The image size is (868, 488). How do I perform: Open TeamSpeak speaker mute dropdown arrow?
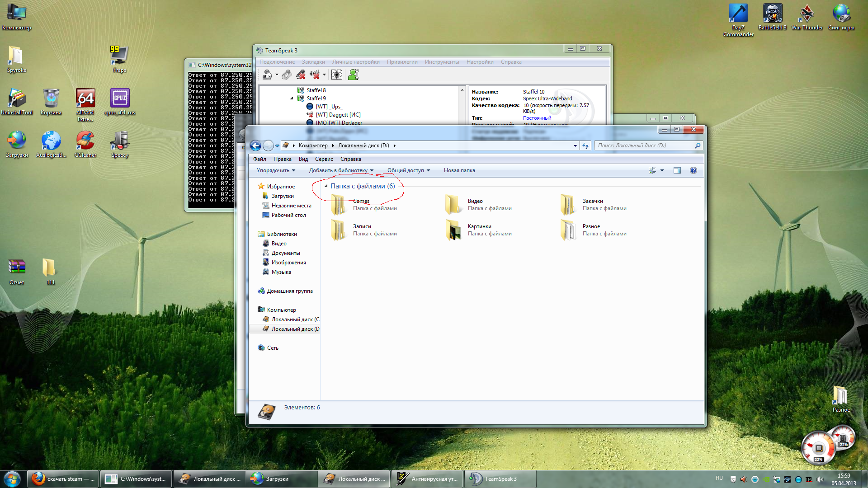[324, 75]
